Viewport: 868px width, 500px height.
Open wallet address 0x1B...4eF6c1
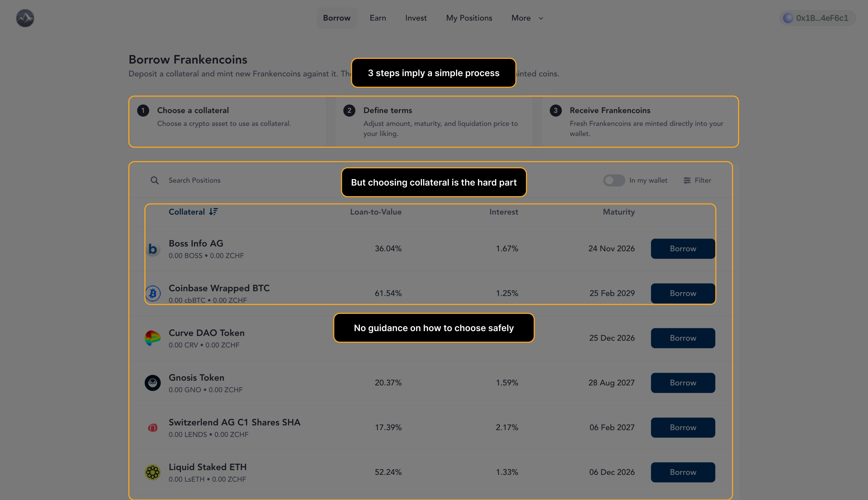[x=817, y=18]
